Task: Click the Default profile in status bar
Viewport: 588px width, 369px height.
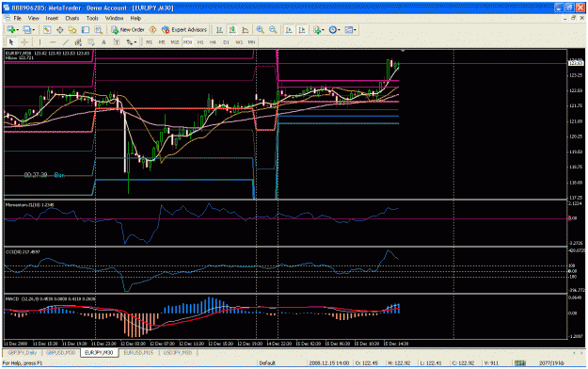Action: [267, 363]
